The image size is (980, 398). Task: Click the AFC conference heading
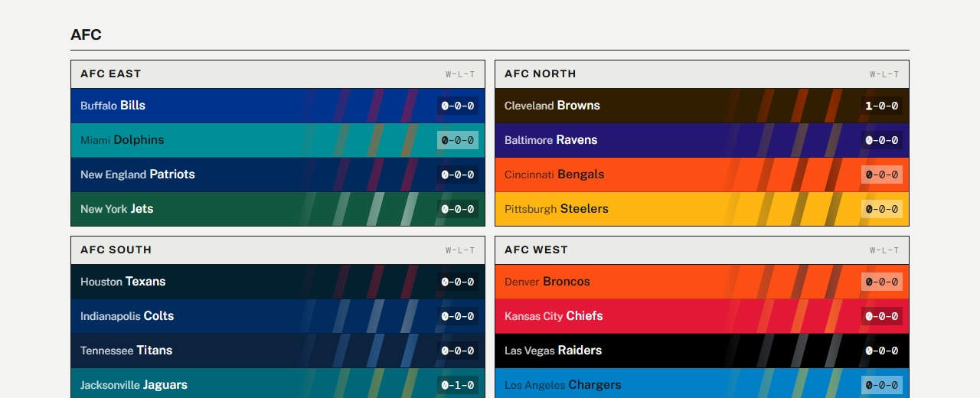(x=86, y=34)
